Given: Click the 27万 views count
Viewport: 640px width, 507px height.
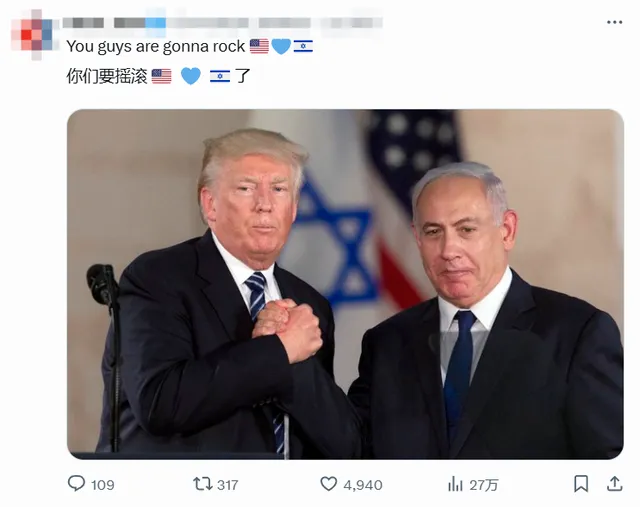Looking at the screenshot, I should (484, 485).
